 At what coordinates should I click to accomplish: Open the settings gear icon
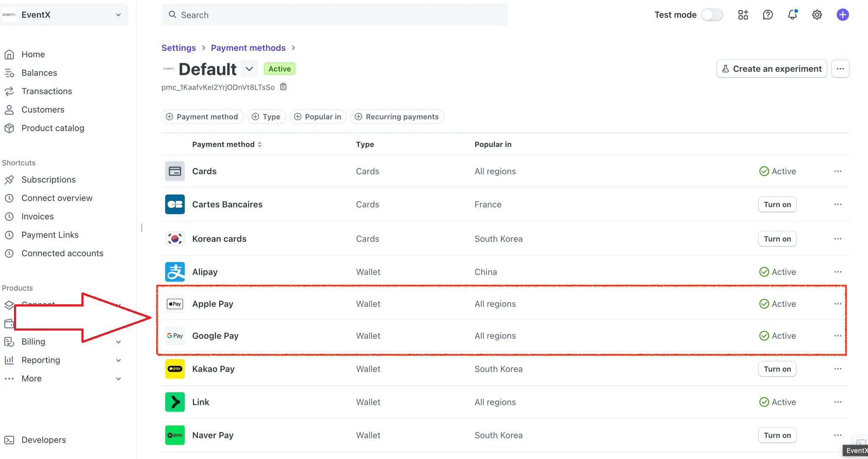coord(817,15)
